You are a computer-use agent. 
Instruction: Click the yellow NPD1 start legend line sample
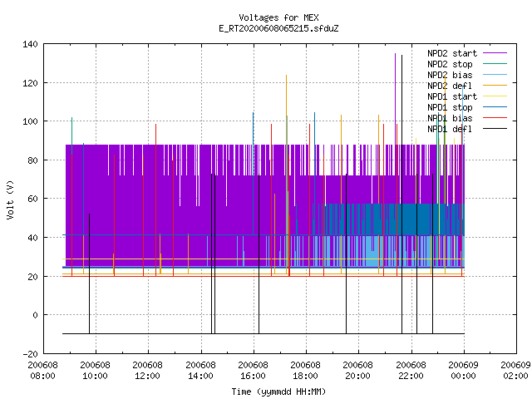tap(495, 96)
